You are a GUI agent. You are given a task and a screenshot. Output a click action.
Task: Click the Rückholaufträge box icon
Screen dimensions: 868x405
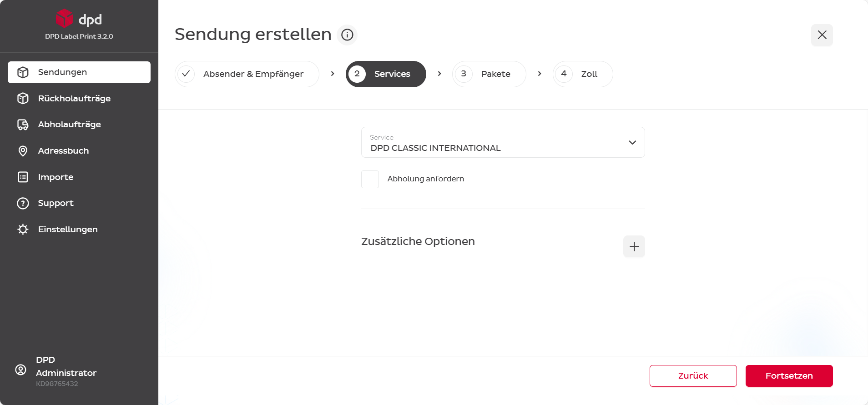[x=23, y=98]
